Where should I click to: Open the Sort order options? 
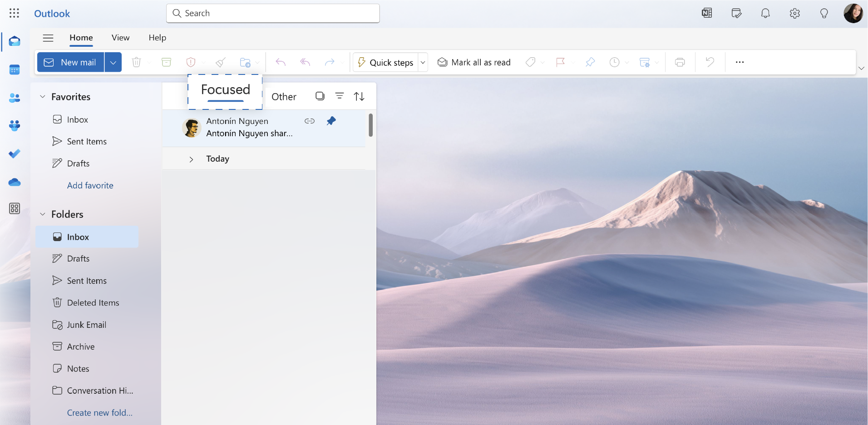click(x=359, y=96)
